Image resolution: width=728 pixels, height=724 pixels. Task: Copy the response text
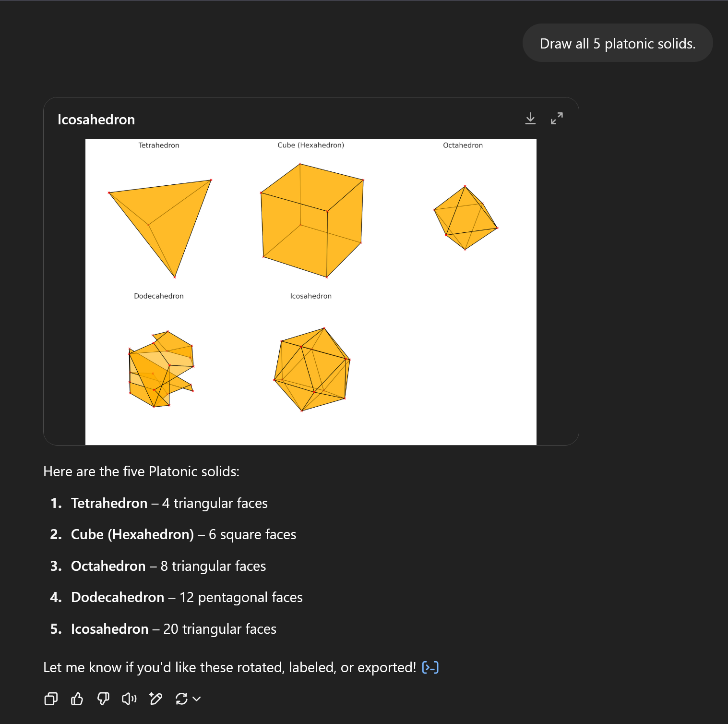click(51, 699)
